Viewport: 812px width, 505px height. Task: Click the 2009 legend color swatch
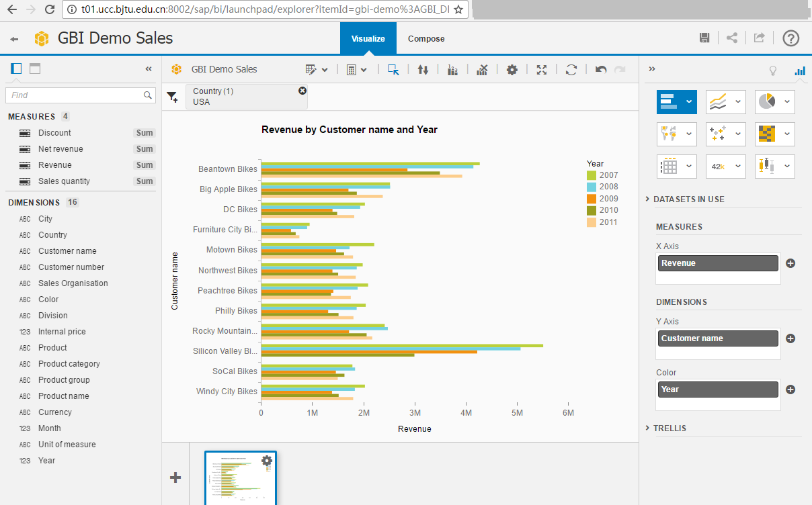[592, 199]
